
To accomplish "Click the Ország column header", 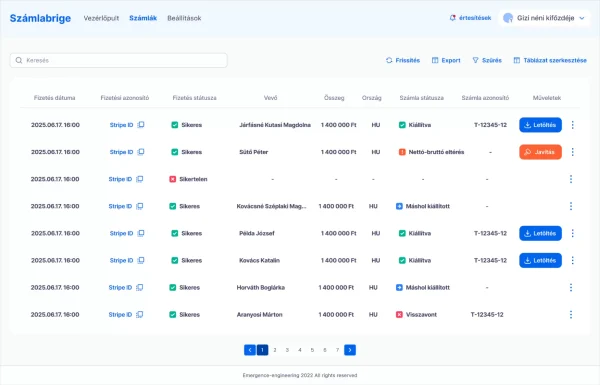I will click(x=372, y=98).
